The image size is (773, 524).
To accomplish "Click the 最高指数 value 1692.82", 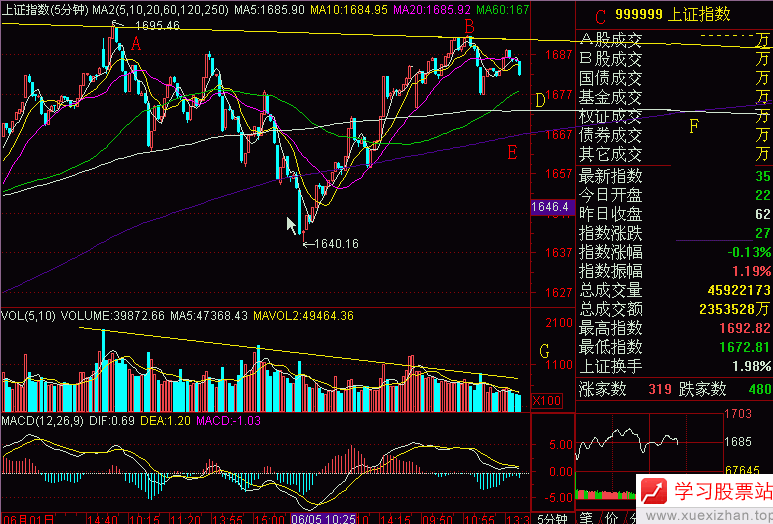I will point(744,328).
